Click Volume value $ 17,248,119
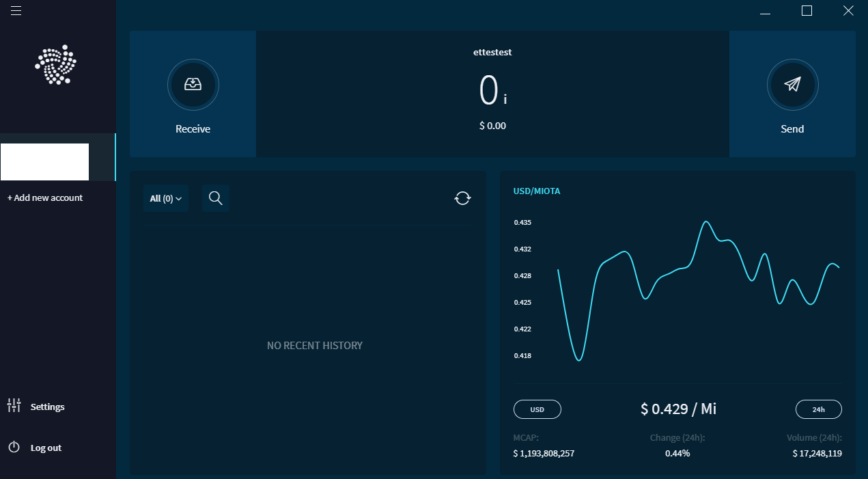 (x=817, y=453)
